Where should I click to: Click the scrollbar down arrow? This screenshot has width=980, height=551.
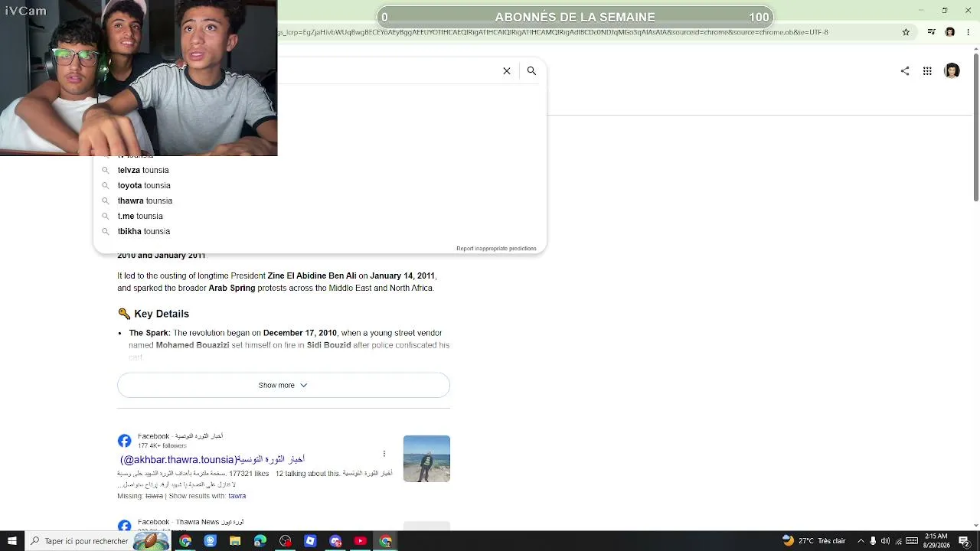pyautogui.click(x=975, y=525)
